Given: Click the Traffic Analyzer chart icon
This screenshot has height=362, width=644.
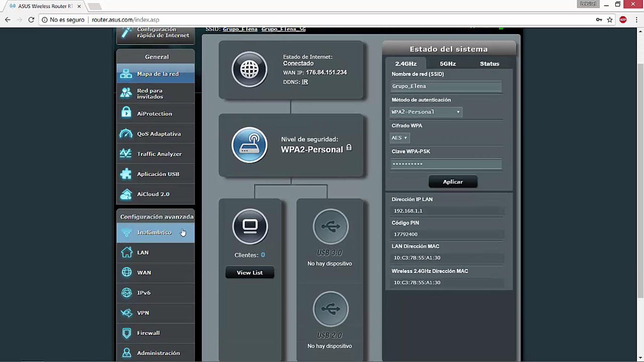Looking at the screenshot, I should coord(126,154).
